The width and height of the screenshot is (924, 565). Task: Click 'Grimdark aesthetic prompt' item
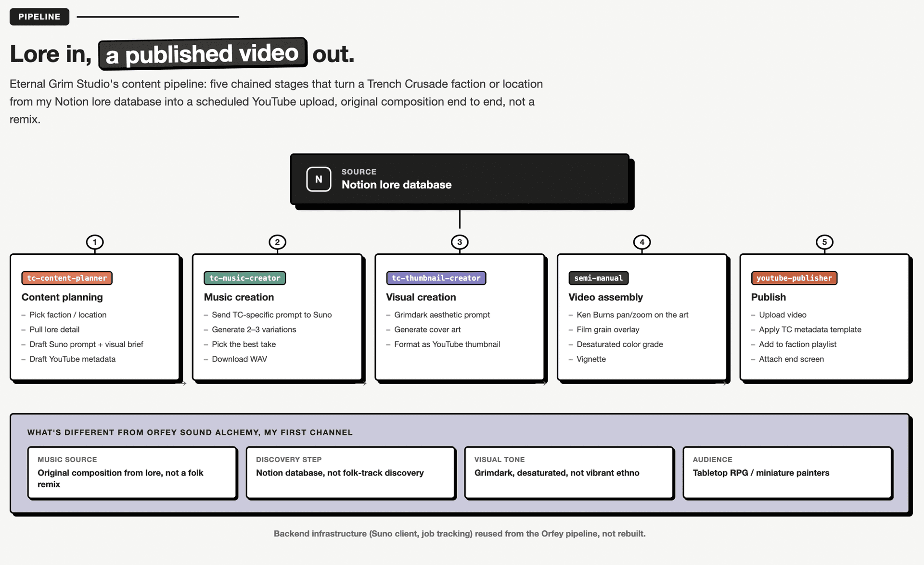point(442,314)
